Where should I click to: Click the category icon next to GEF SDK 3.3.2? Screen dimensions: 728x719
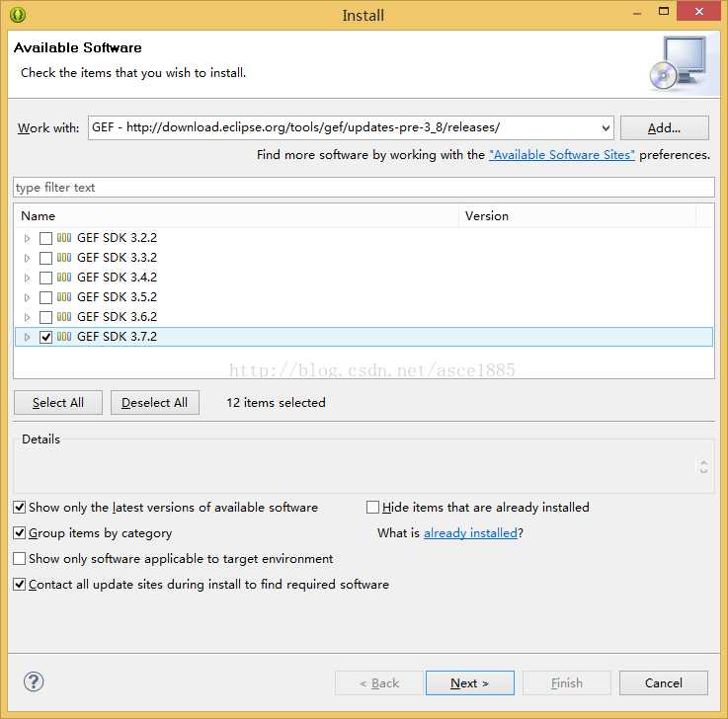[64, 258]
